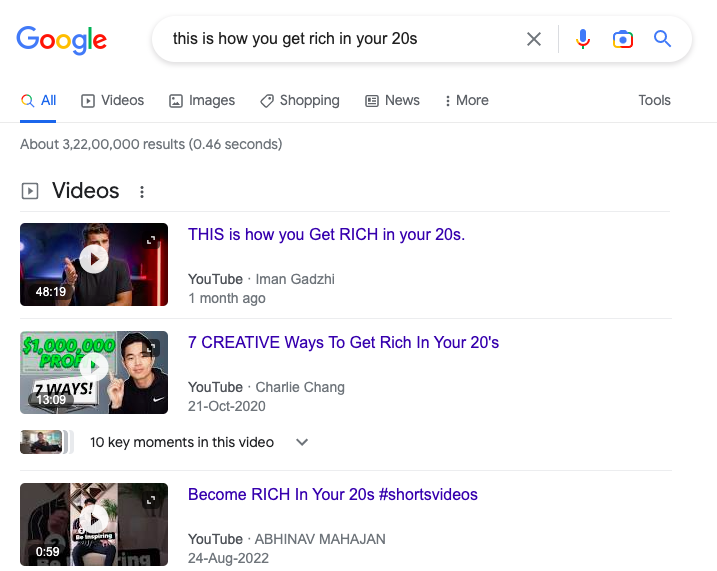Viewport: 717px width, 571px height.
Task: Open the Google logo homepage link
Action: pyautogui.click(x=62, y=40)
